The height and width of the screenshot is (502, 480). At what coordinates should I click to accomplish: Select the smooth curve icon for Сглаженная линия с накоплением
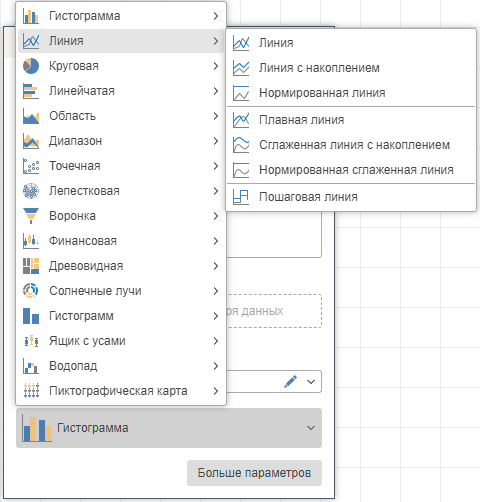pos(241,145)
